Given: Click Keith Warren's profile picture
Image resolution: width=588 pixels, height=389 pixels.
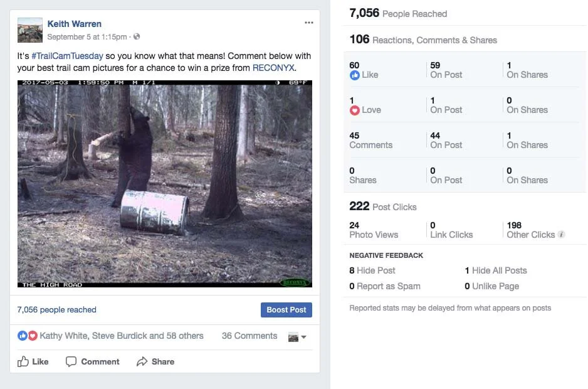Looking at the screenshot, I should pyautogui.click(x=30, y=30).
